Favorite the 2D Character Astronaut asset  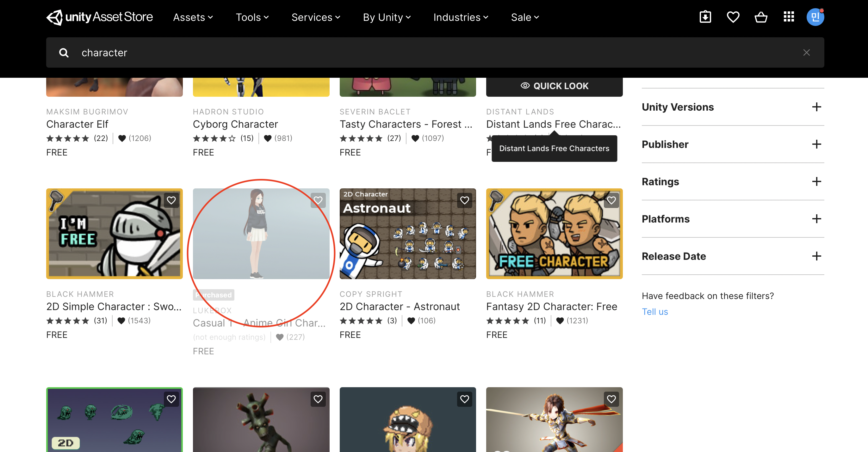coord(464,200)
